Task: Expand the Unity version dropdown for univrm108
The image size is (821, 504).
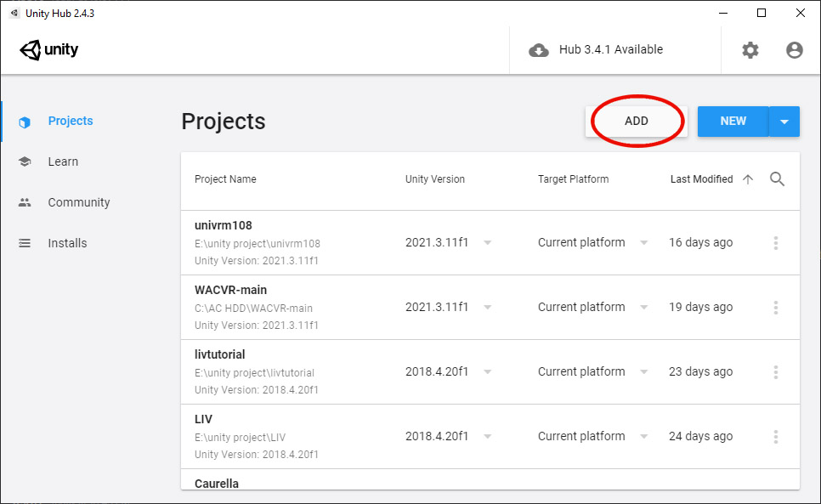Action: coord(488,243)
